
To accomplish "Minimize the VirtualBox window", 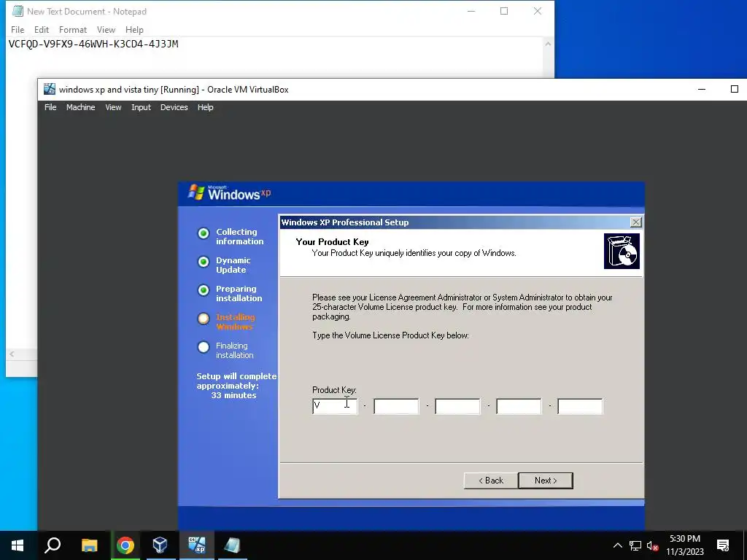I will pos(702,89).
